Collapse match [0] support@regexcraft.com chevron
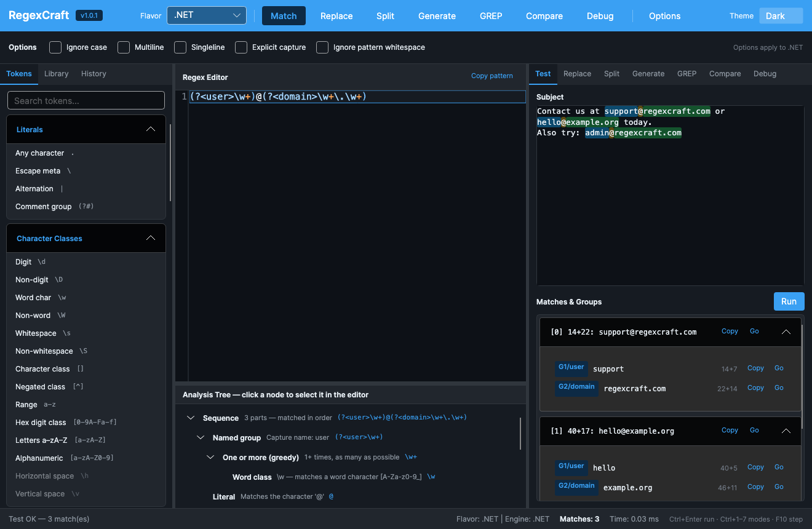Viewport: 812px width, 529px height. point(786,332)
